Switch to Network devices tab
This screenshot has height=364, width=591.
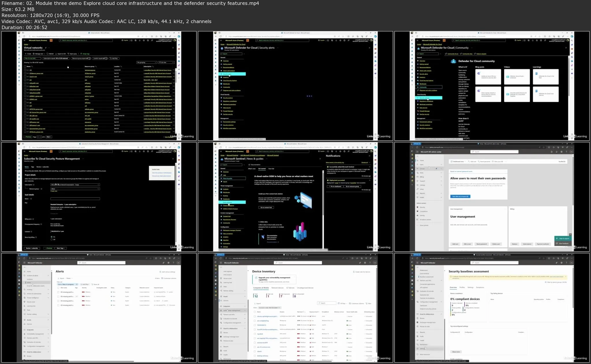277,288
